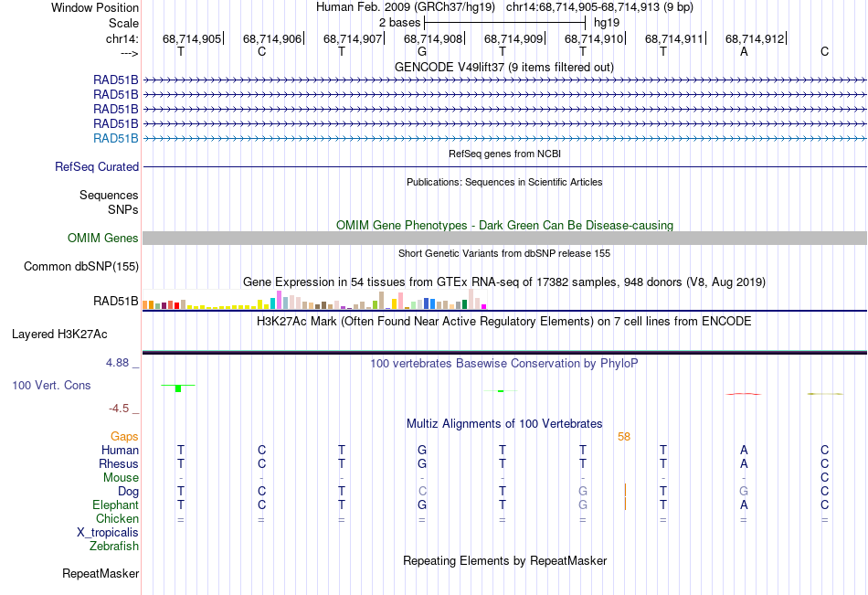
Task: Click the orange insertion mark in Dog row
Action: pyautogui.click(x=625, y=491)
